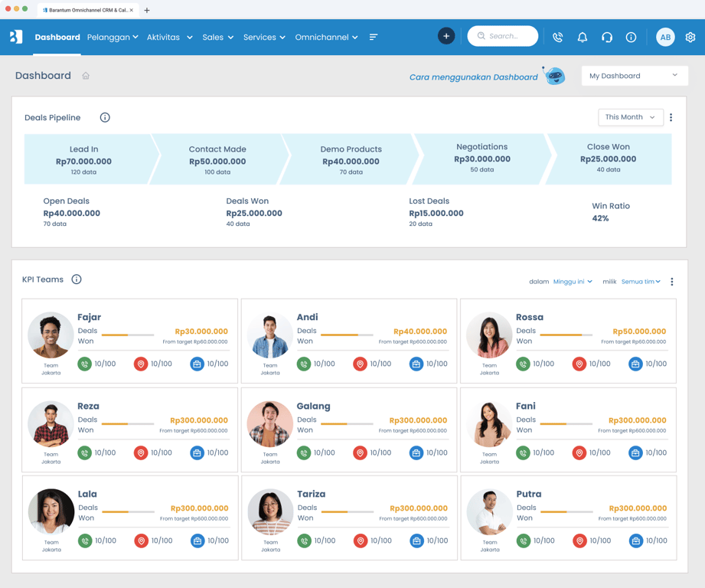Viewport: 705px width, 588px height.
Task: Open the hamburger more-menu icon in navbar
Action: (x=374, y=37)
